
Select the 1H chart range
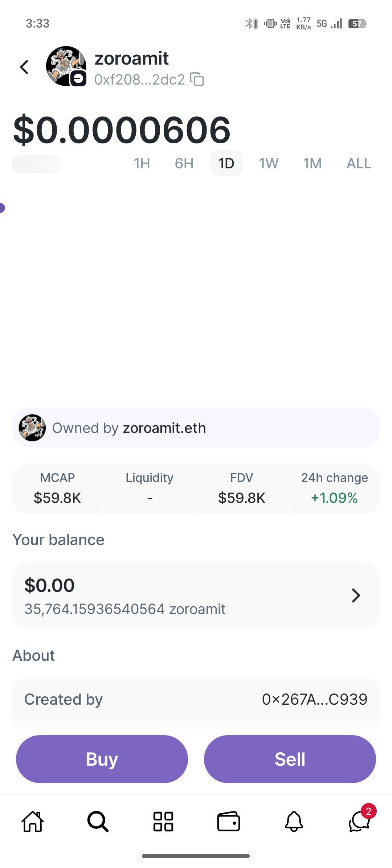[x=142, y=163]
